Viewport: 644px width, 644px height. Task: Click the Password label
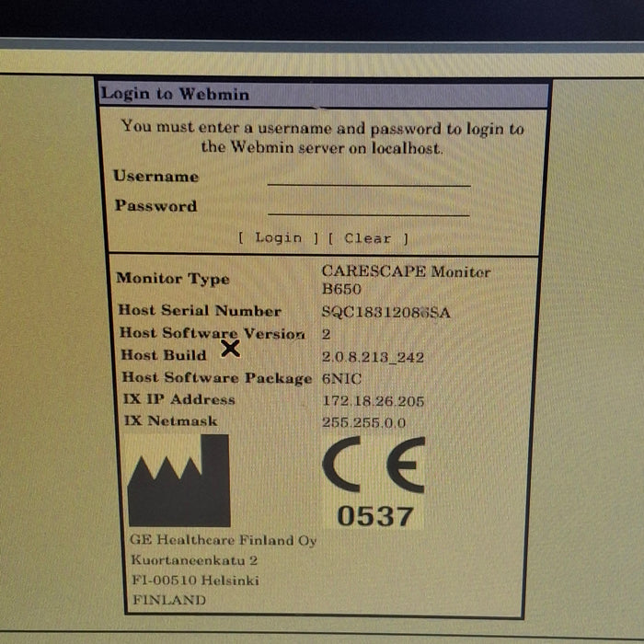[155, 205]
